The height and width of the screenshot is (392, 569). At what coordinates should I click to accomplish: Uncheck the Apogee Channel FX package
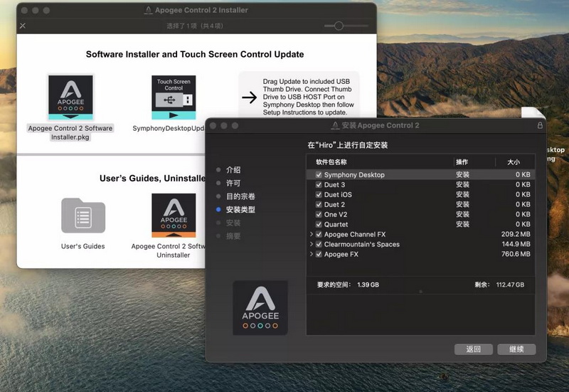319,234
